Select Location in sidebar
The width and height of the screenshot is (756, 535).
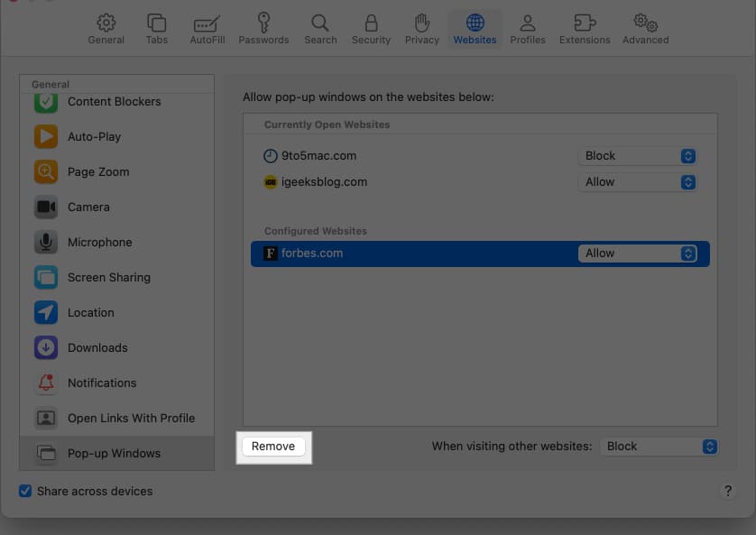[x=90, y=313]
